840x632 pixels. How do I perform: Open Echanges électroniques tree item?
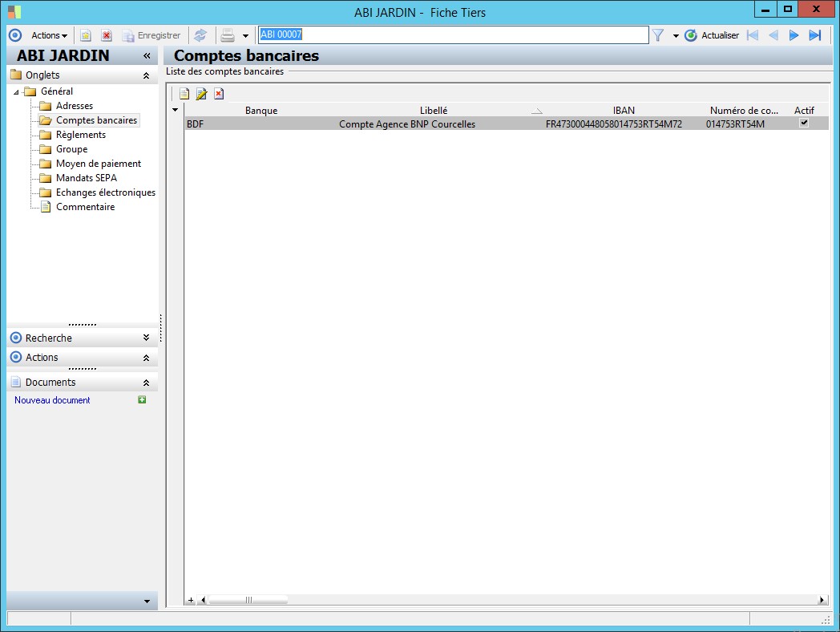[106, 192]
